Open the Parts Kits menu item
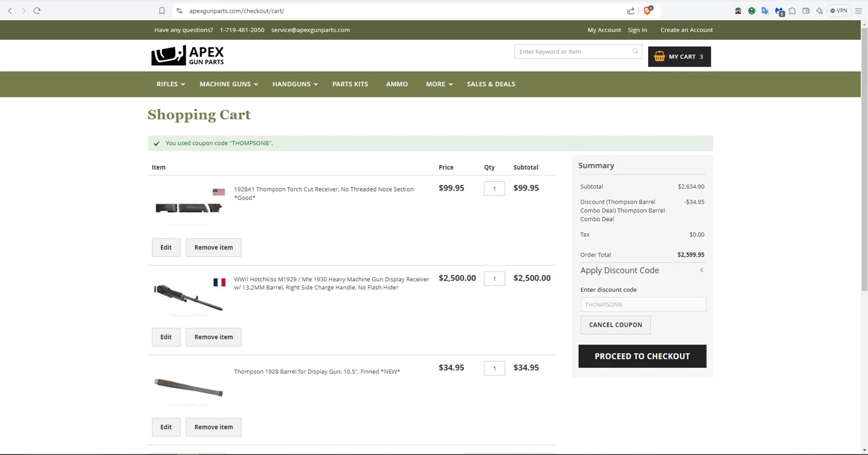 (x=350, y=84)
